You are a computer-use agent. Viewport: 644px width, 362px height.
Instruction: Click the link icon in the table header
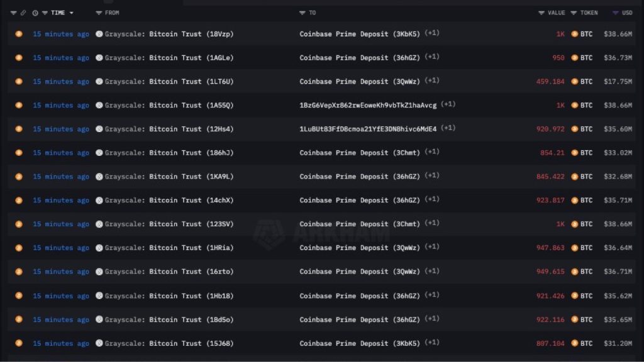pyautogui.click(x=23, y=13)
